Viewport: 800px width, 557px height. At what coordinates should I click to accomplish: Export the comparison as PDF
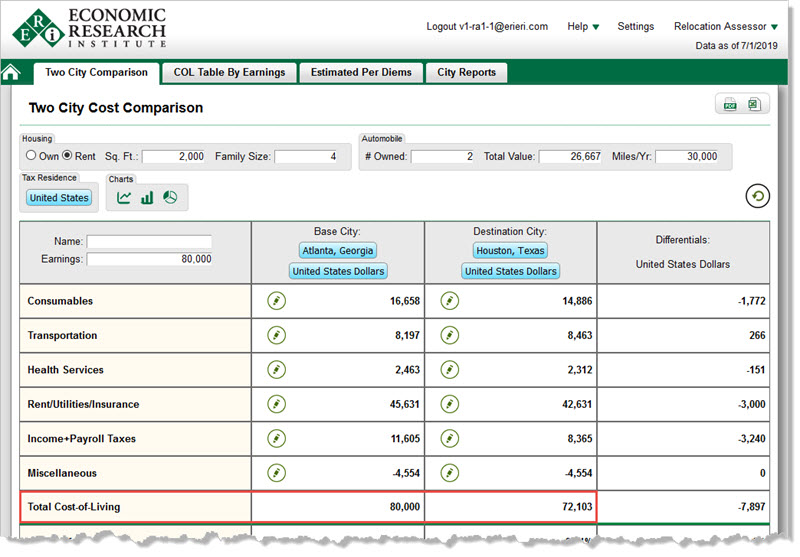point(730,105)
